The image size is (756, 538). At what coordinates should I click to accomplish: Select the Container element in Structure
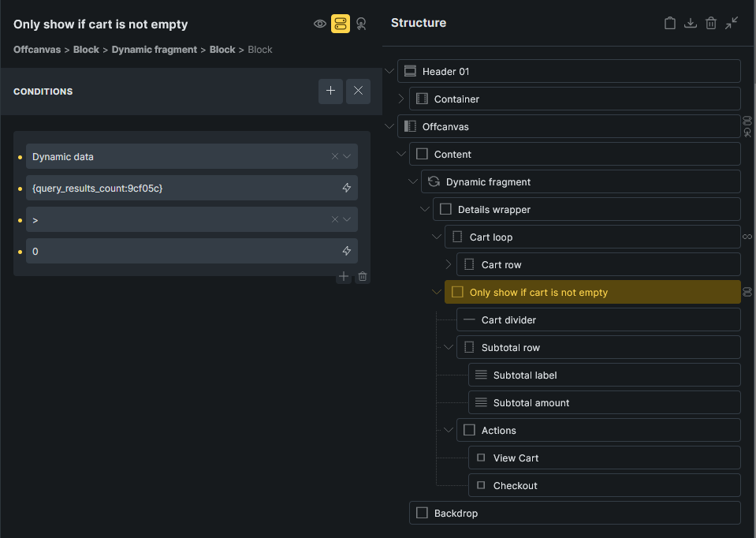coord(575,99)
